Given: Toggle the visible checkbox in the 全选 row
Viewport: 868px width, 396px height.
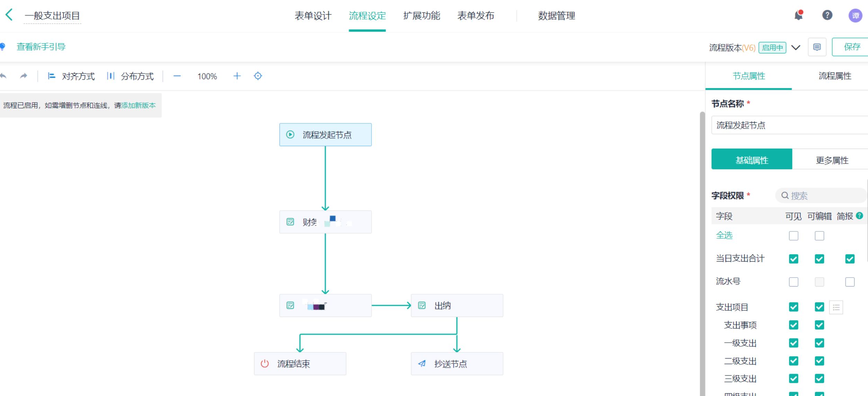Looking at the screenshot, I should tap(793, 236).
